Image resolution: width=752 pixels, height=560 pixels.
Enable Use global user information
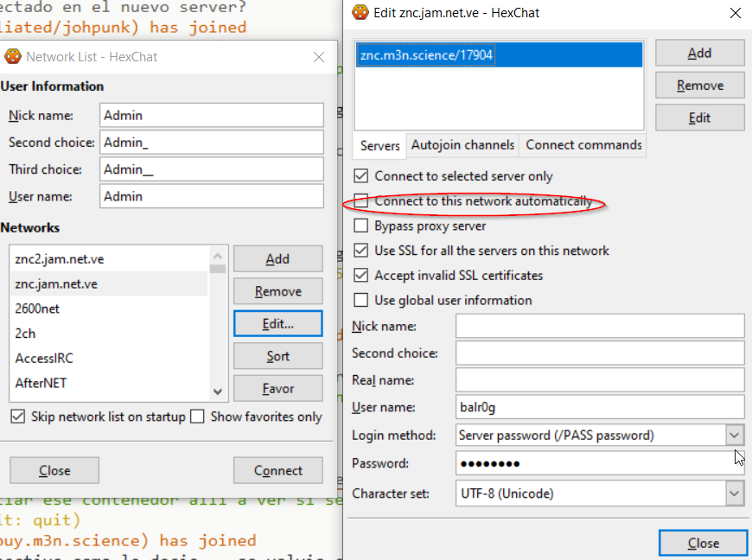coord(360,300)
